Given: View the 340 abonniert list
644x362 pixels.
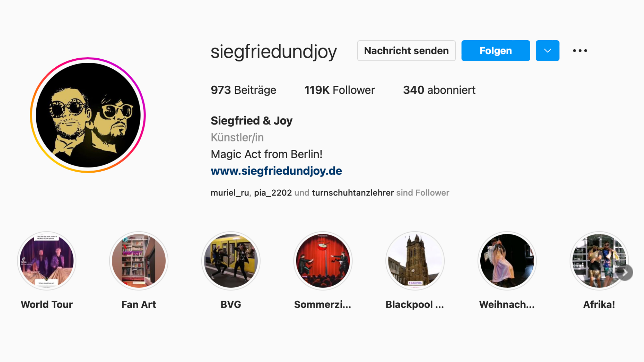Looking at the screenshot, I should (439, 90).
